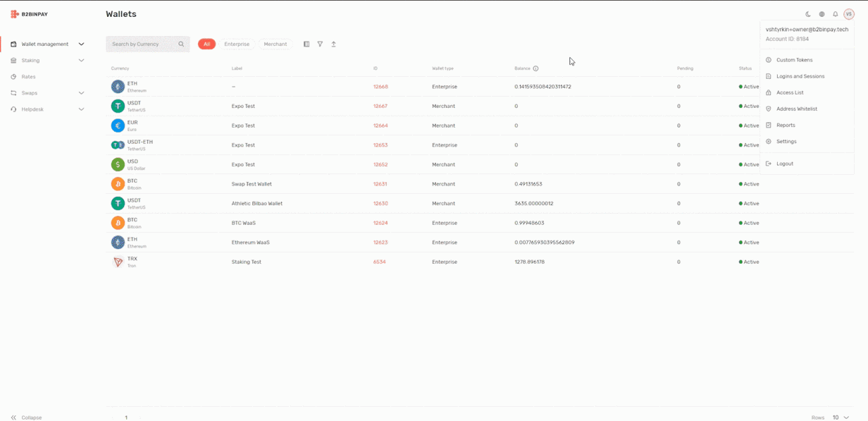This screenshot has height=421, width=868.
Task: Click page 1 in pagination
Action: [x=126, y=417]
